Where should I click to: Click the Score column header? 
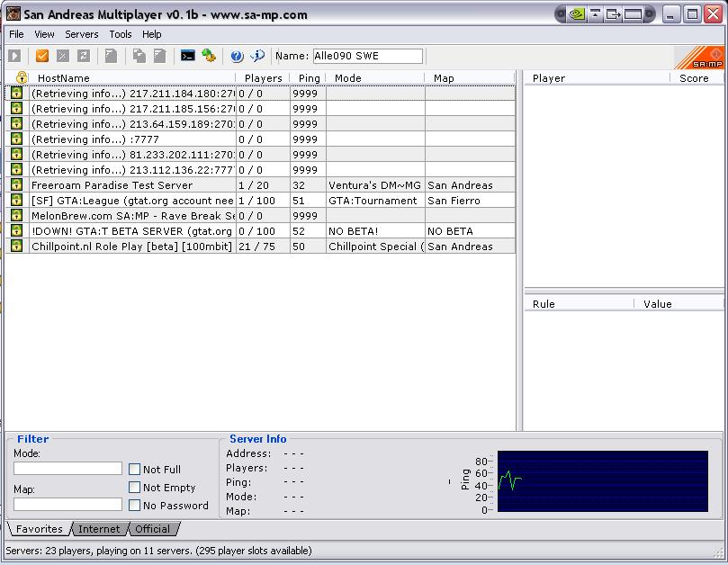[697, 78]
